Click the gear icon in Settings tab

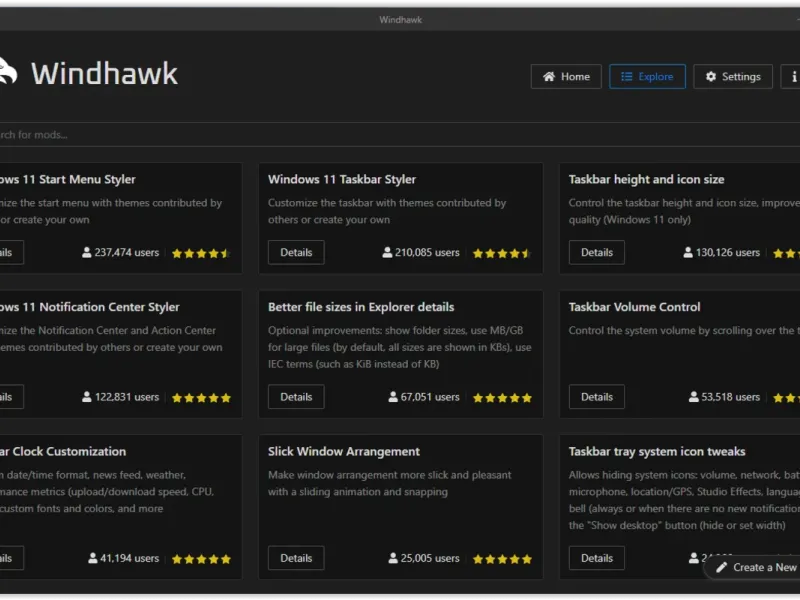[x=711, y=77]
